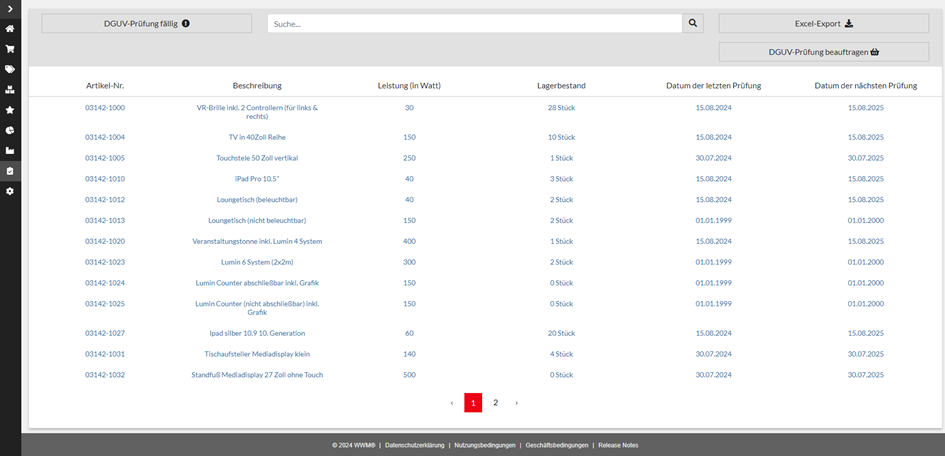
Task: Click the Datum der nächsten Prüfung header
Action: point(865,86)
